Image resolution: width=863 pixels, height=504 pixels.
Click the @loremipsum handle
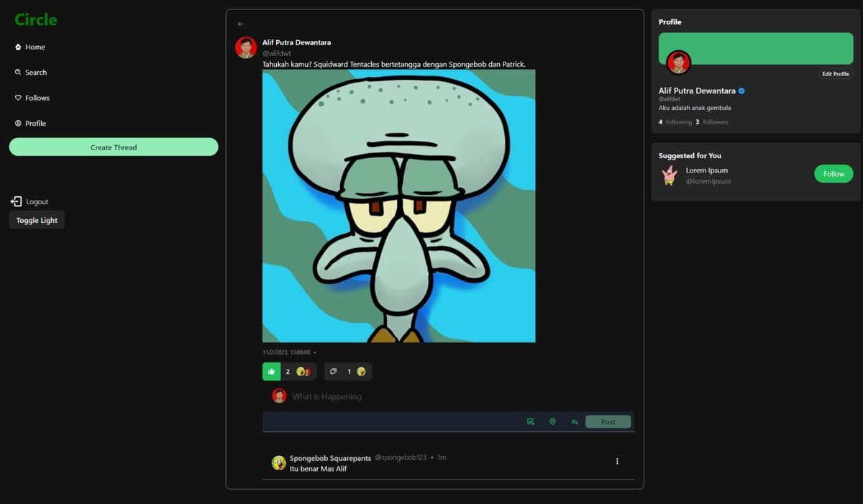708,181
